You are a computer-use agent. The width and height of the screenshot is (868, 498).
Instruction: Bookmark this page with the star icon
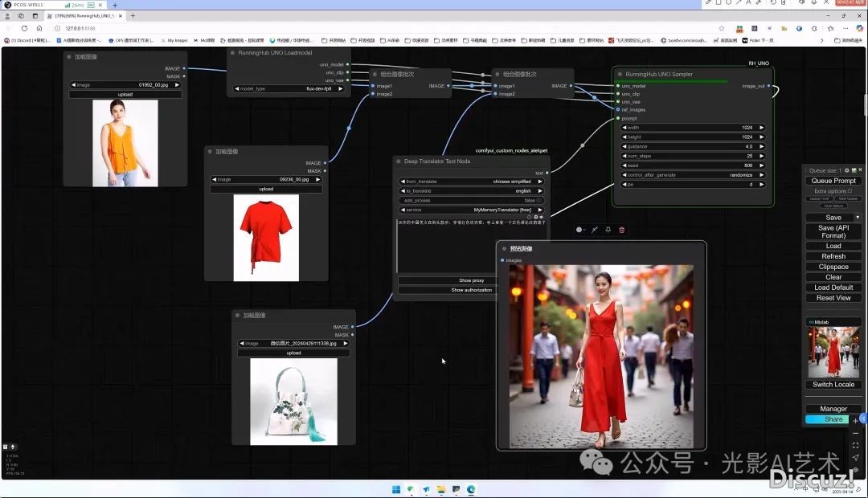coord(721,28)
